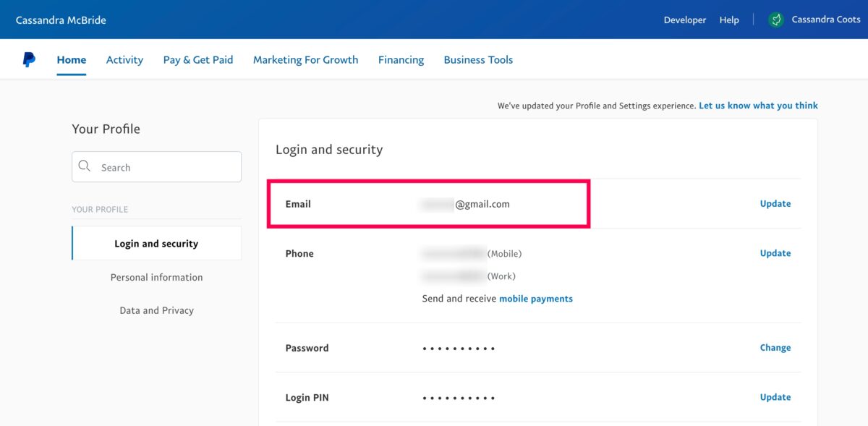The height and width of the screenshot is (426, 868).
Task: Click Update for the Email row
Action: point(775,204)
